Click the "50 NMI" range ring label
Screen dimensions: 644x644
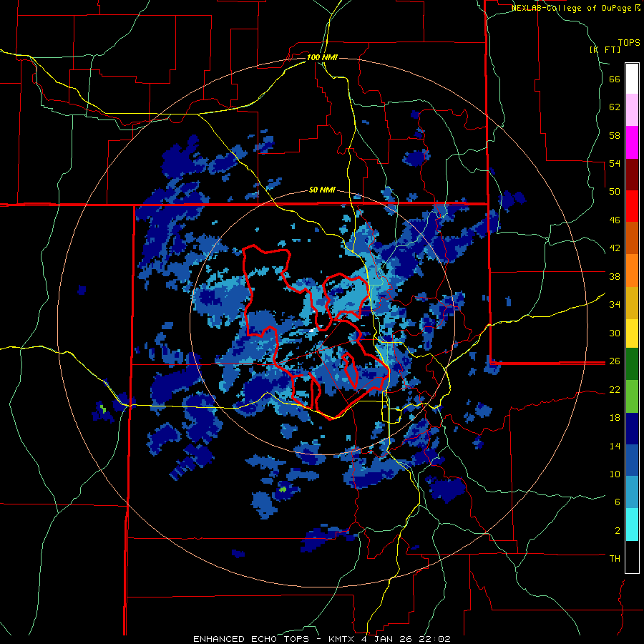point(322,190)
